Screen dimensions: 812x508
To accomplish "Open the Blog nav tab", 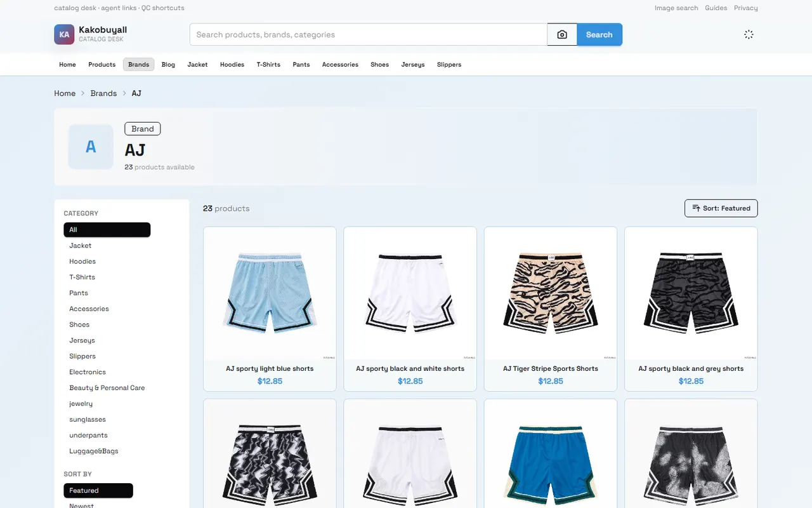I will (168, 65).
